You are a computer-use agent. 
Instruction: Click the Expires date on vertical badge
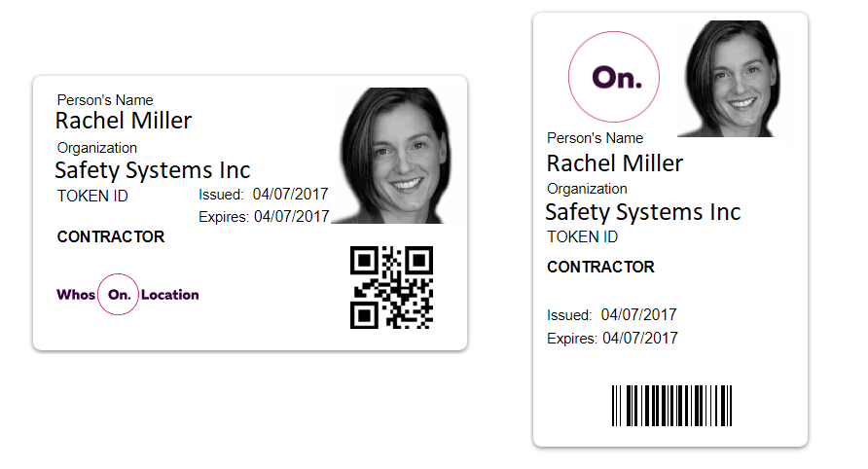640,339
